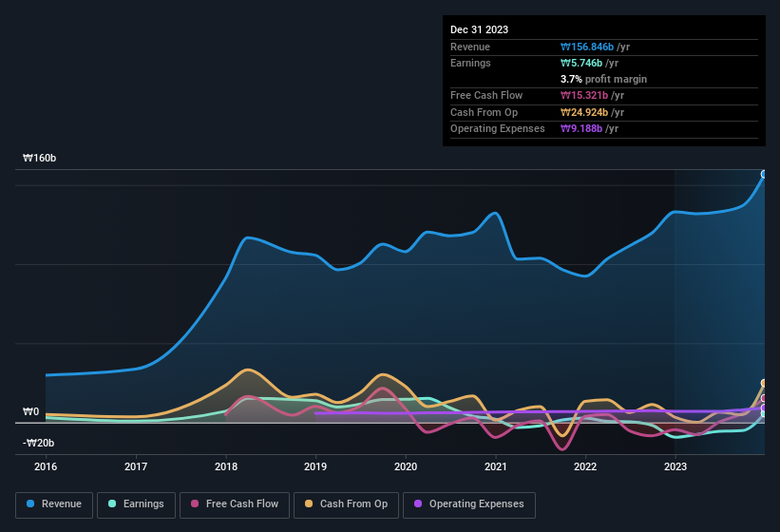This screenshot has height=532, width=780.
Task: Select the 2016 x-axis label
Action: (x=46, y=466)
